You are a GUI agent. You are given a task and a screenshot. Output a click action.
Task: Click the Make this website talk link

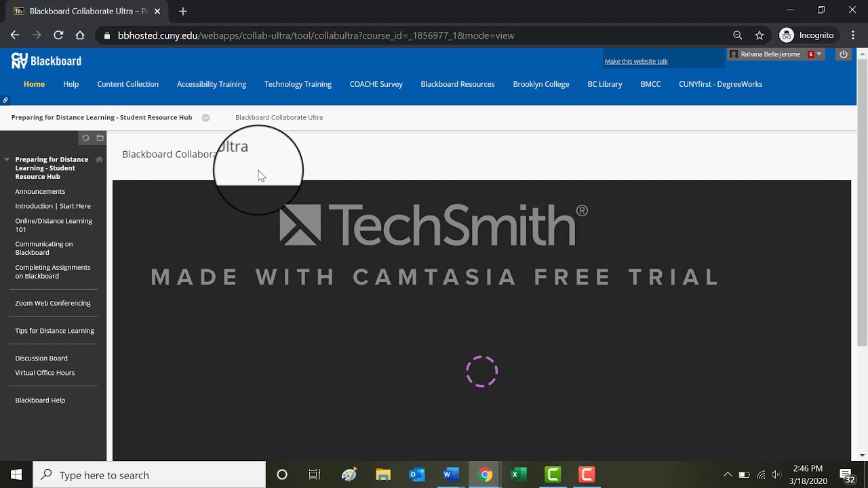pos(636,62)
